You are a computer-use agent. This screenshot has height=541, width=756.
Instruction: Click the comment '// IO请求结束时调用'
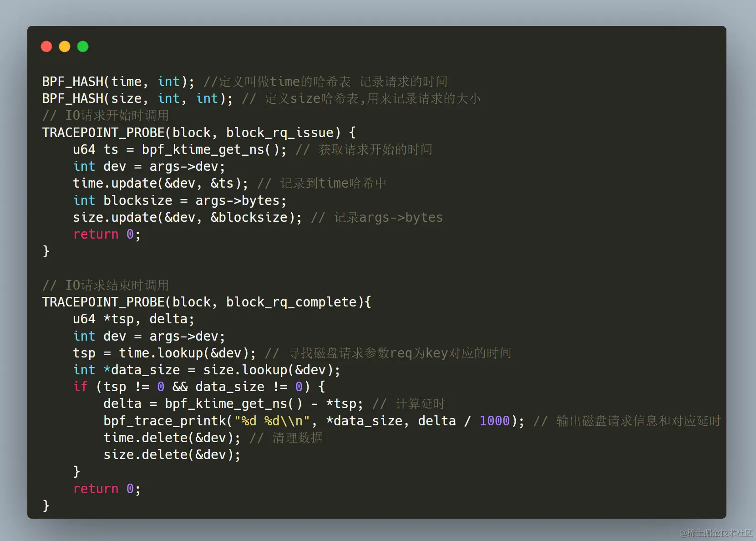(x=106, y=285)
